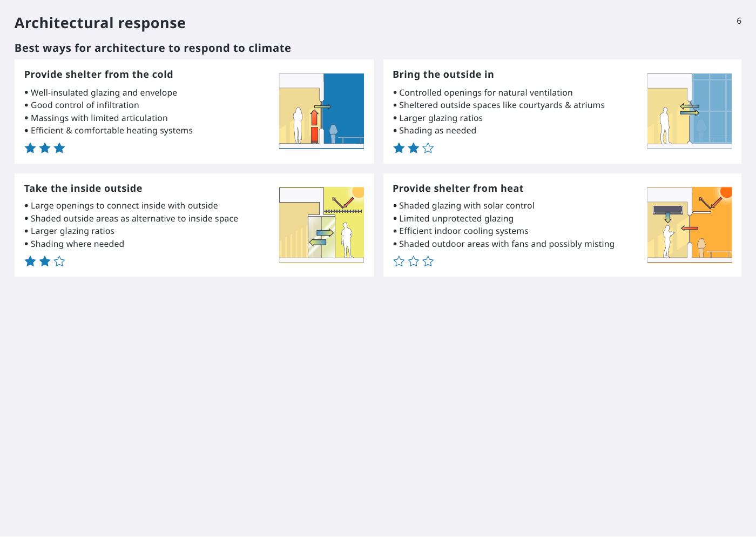This screenshot has width=756, height=537.
Task: Click first empty star under Provide shelter from heat
Action: pyautogui.click(x=399, y=261)
